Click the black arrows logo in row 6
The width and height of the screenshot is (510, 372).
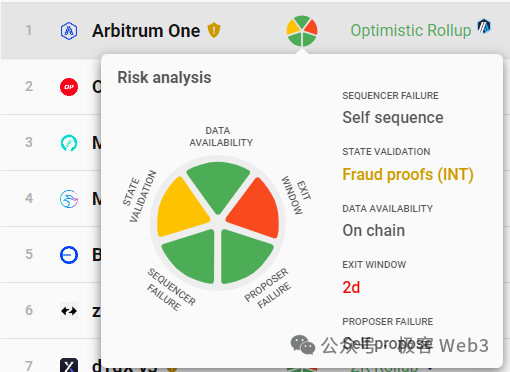pyautogui.click(x=69, y=311)
